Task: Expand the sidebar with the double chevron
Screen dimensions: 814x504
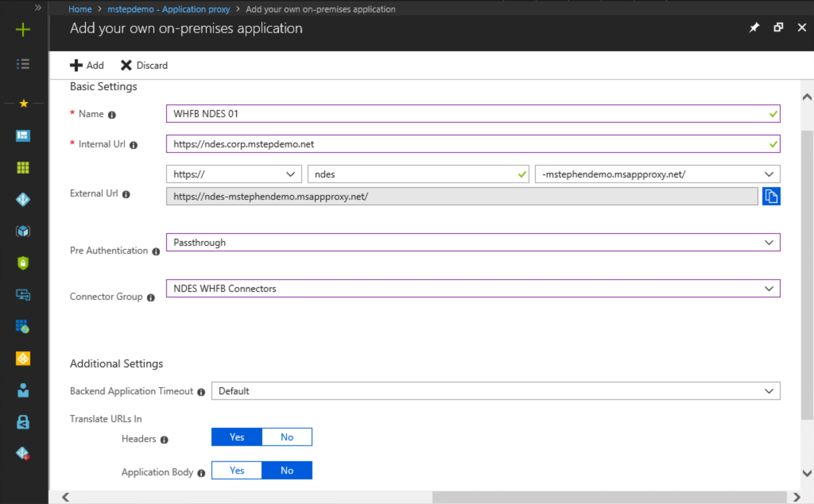Action: (38, 8)
